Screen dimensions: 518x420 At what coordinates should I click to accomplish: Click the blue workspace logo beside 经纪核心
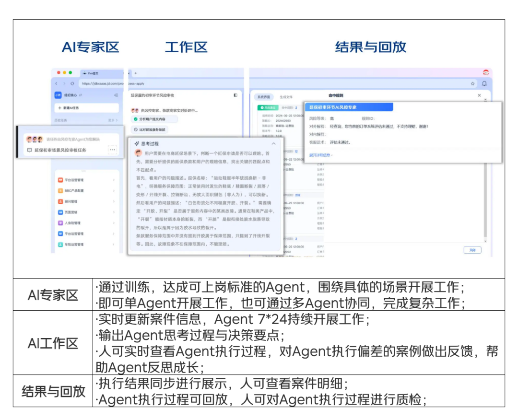[x=58, y=95]
